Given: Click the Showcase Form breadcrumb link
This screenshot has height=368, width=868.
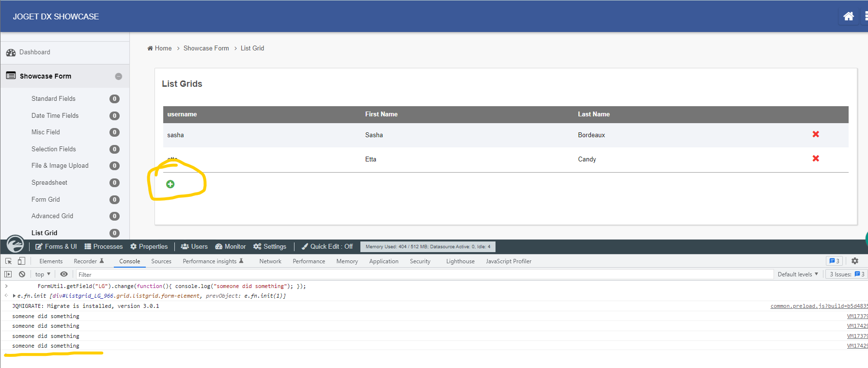Looking at the screenshot, I should point(206,48).
